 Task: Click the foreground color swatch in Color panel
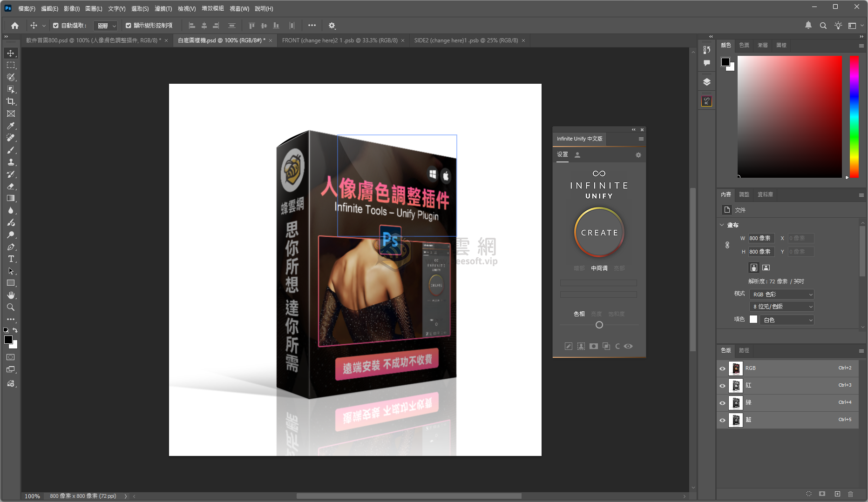click(x=725, y=62)
